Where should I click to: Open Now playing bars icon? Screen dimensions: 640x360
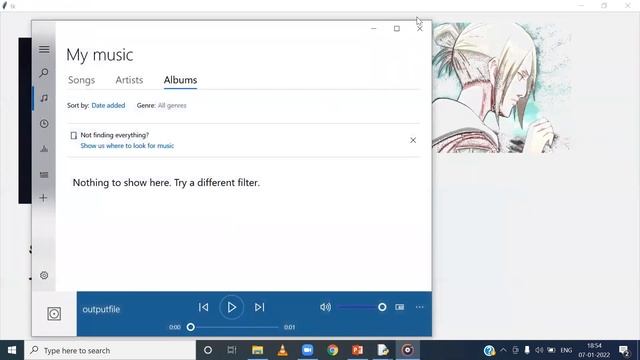(x=44, y=149)
